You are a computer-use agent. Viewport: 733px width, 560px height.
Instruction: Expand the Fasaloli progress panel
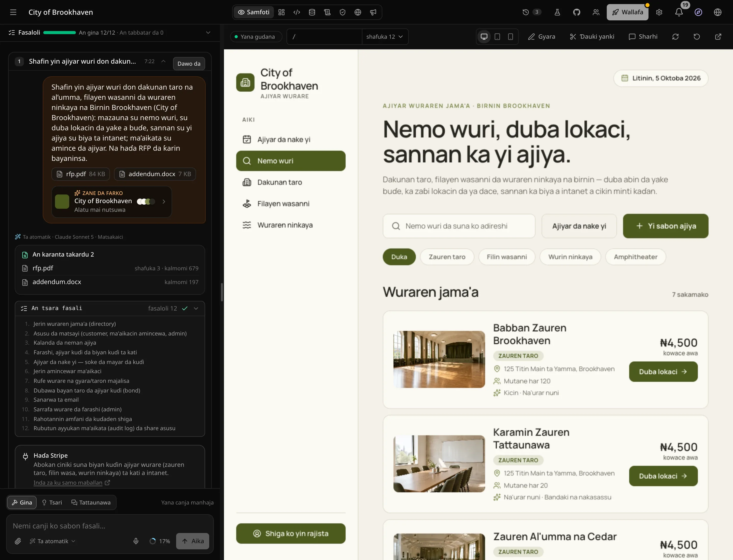[208, 33]
